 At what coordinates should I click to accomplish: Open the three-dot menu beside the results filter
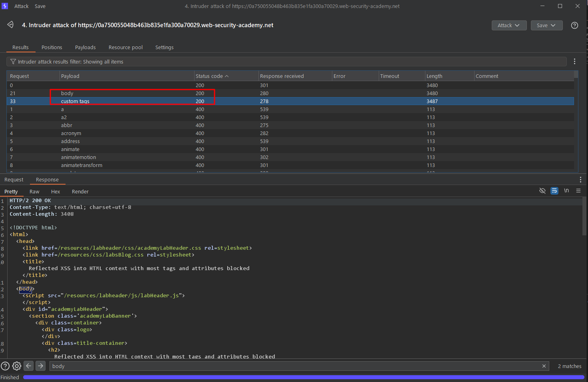coord(574,62)
